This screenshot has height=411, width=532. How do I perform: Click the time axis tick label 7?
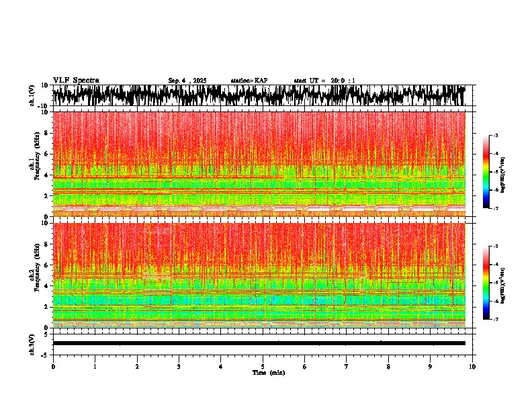(x=347, y=367)
